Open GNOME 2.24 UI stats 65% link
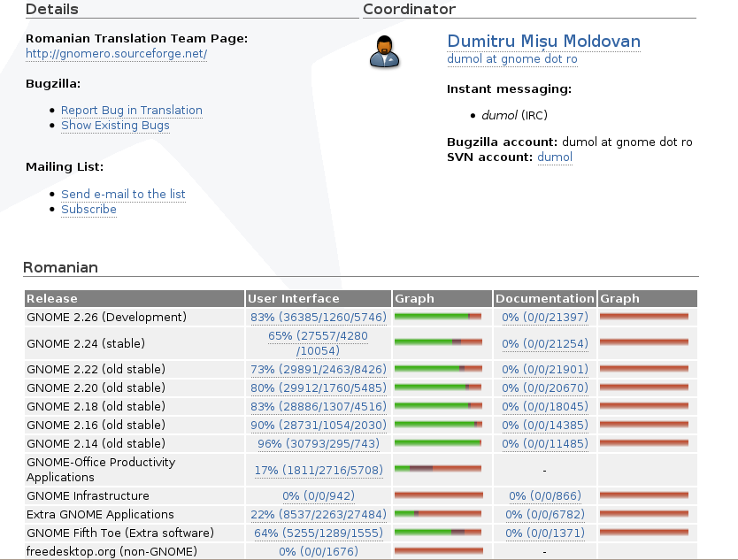Image resolution: width=738 pixels, height=560 pixels. tap(319, 343)
